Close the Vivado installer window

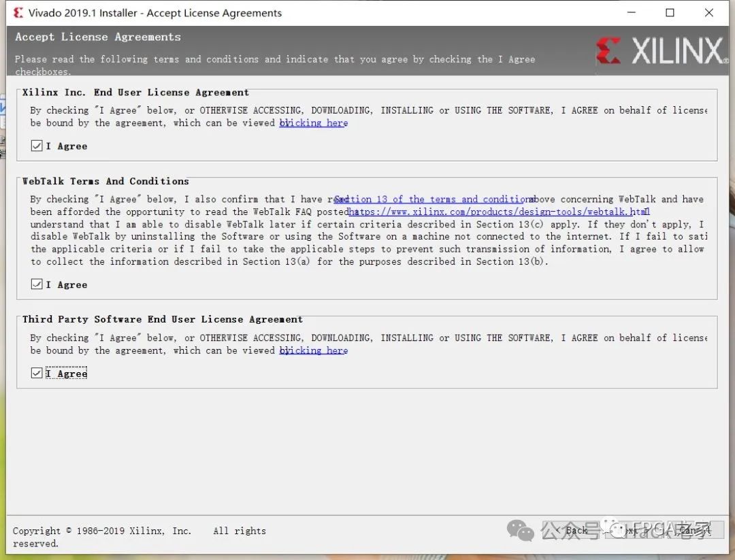click(x=708, y=13)
